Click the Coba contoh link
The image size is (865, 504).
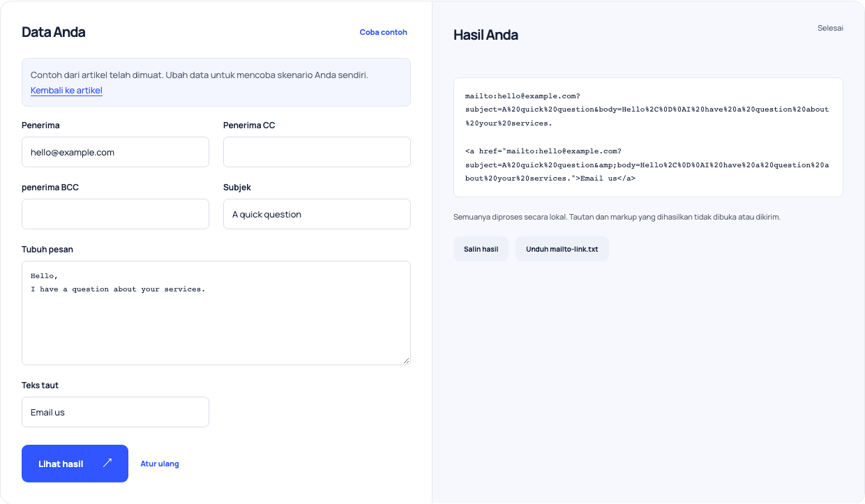pos(383,32)
